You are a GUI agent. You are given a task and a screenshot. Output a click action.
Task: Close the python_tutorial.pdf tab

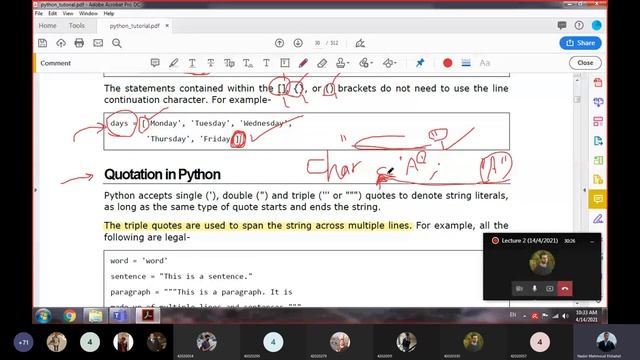click(167, 25)
